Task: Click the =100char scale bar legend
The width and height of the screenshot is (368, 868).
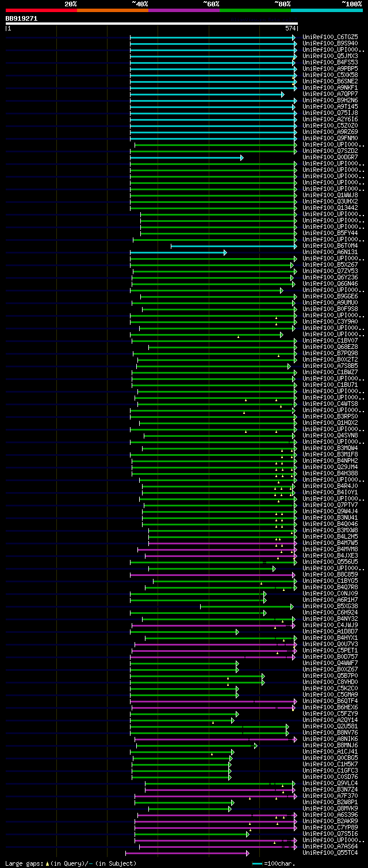Action: tap(274, 863)
